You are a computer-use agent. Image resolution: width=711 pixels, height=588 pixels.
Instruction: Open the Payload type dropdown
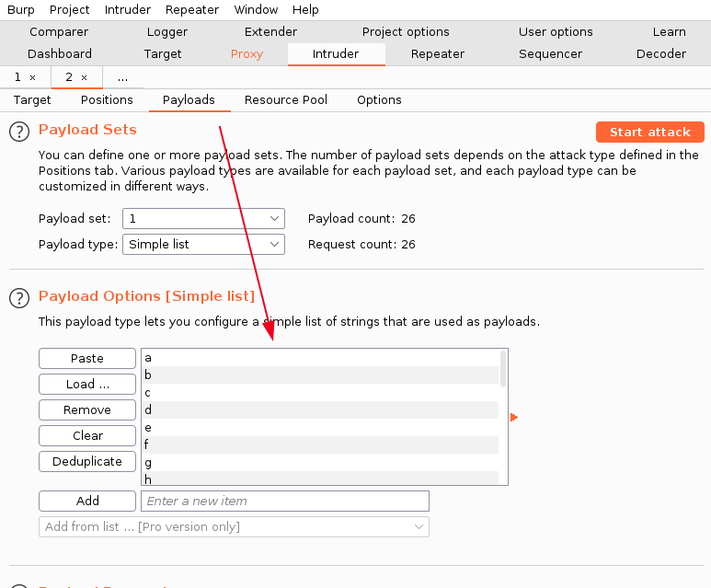pyautogui.click(x=203, y=244)
